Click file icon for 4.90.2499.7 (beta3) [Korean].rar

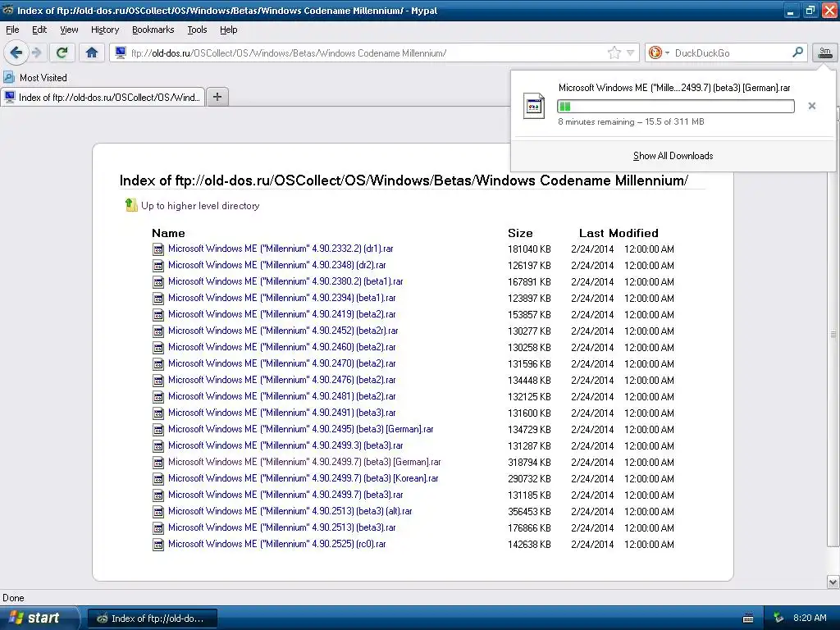pyautogui.click(x=158, y=479)
